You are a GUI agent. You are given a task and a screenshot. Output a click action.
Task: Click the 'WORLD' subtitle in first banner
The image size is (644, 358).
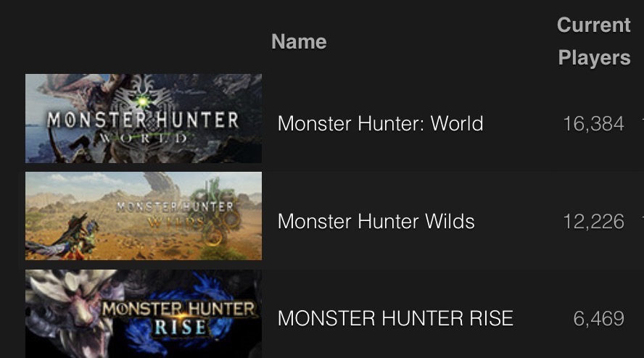(x=143, y=138)
